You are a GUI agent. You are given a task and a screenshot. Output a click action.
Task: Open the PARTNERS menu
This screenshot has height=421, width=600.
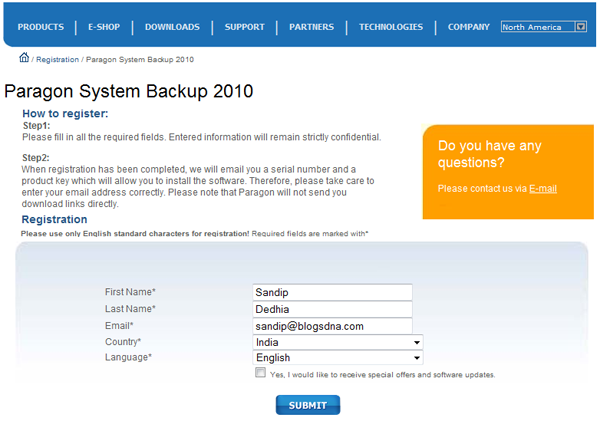(x=311, y=27)
